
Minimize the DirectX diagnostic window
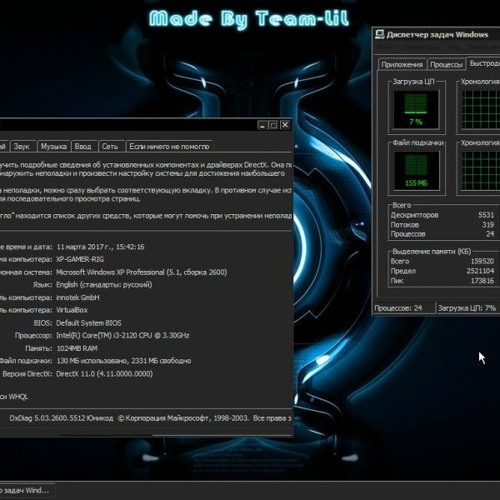point(263,125)
